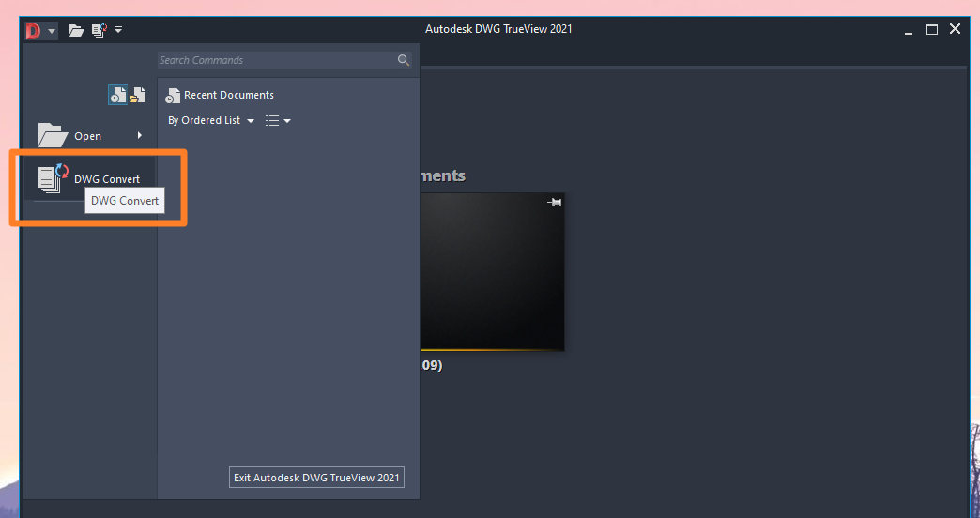Click the DWG TrueView application logo button
Screen dimensions: 980x518
click(34, 30)
